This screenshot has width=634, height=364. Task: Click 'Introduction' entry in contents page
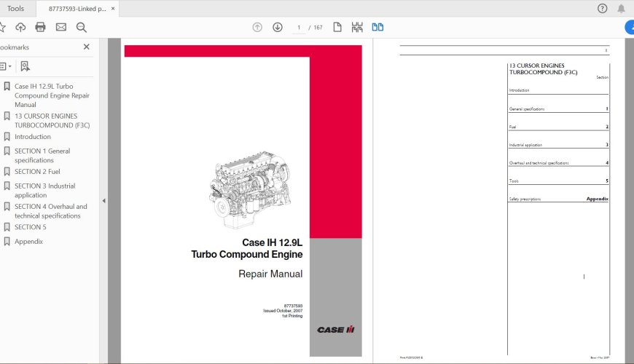pyautogui.click(x=519, y=90)
